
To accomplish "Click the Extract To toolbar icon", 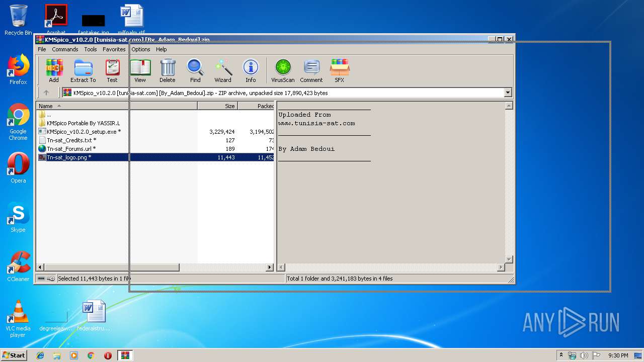I will point(83,70).
